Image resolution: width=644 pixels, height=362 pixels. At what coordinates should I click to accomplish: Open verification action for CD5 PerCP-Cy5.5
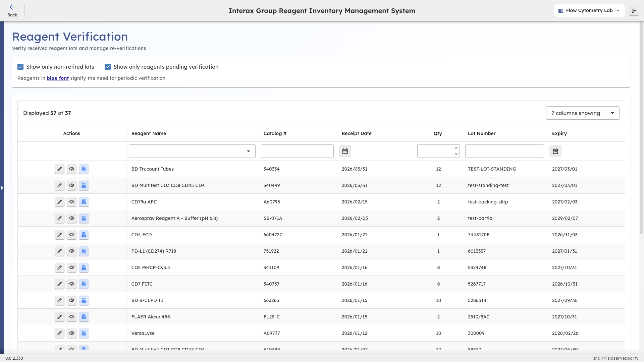coord(84,267)
